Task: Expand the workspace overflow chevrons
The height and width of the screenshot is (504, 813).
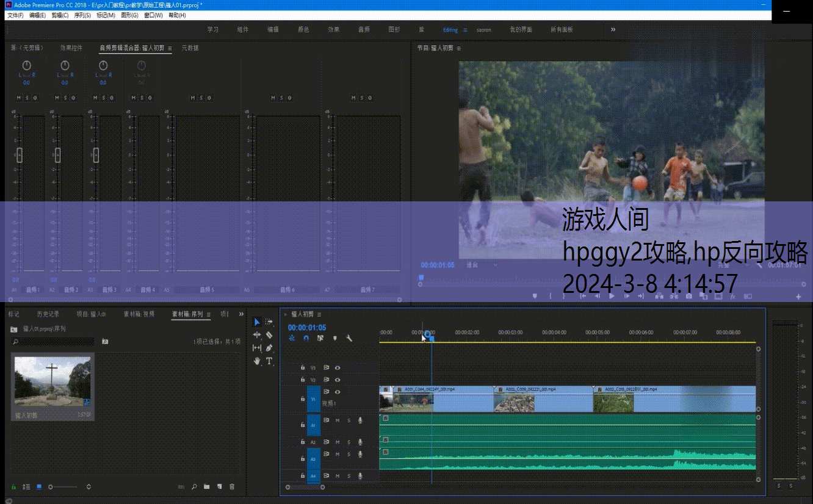Action: click(x=613, y=29)
